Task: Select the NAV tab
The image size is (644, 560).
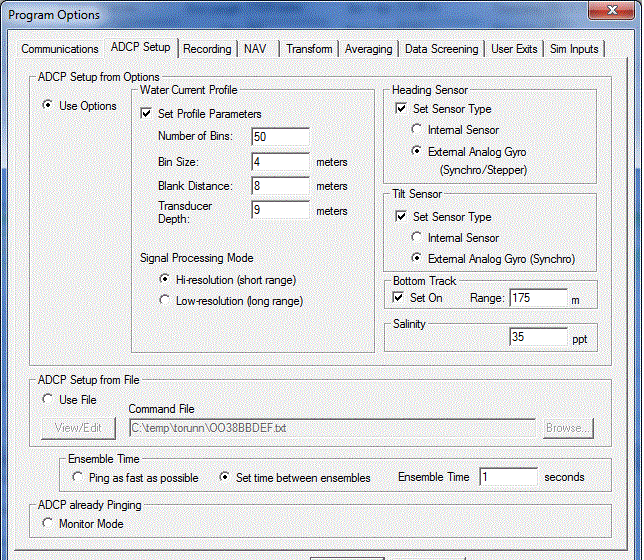Action: click(254, 49)
